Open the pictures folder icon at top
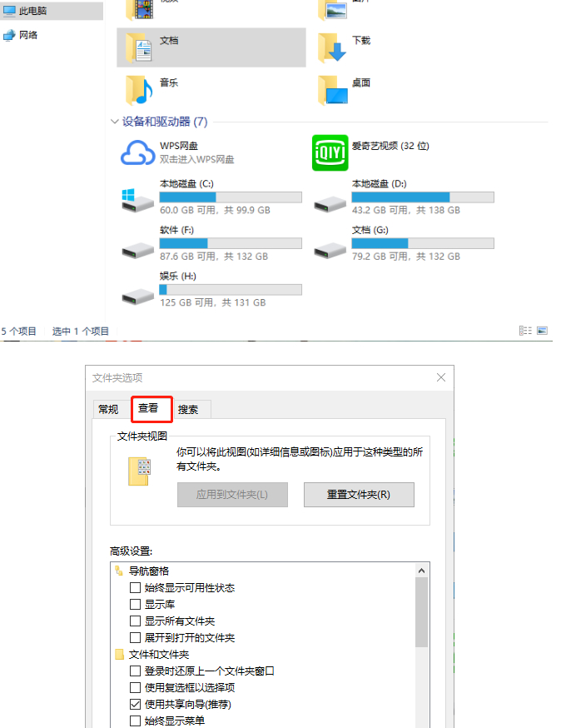Screen dimensions: 561x728 332,9
